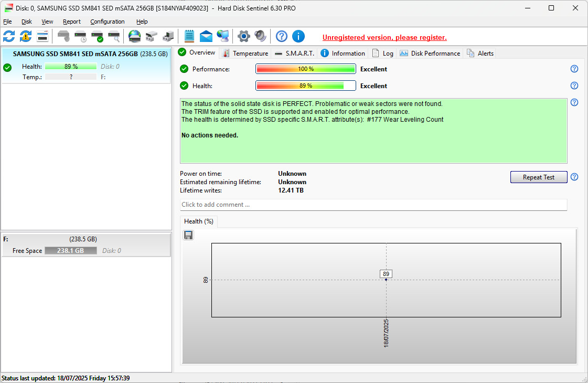Click 'Excellent' rating next to Performance bar
The image size is (588, 383).
click(x=373, y=69)
